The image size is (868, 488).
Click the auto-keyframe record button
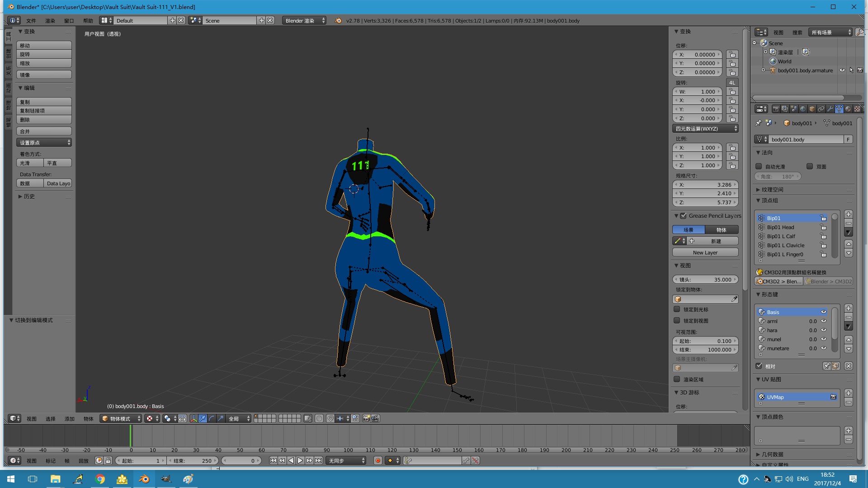(378, 460)
